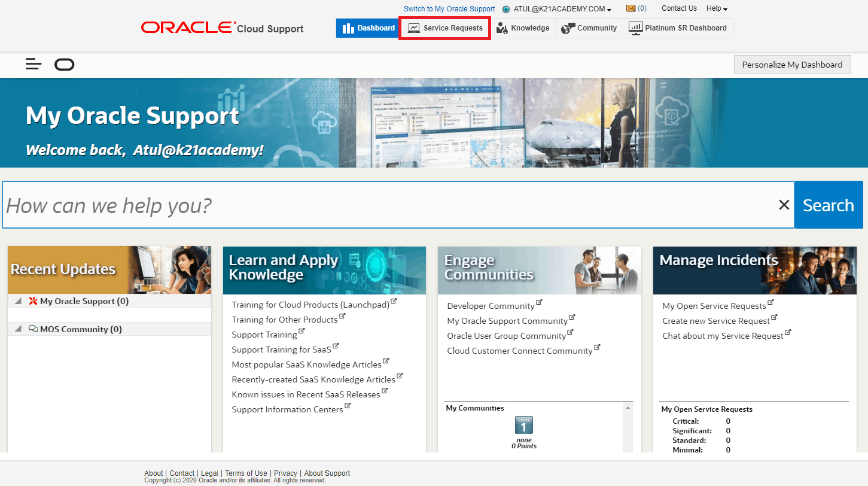Open the hamburger menu icon
868x486 pixels.
(33, 64)
